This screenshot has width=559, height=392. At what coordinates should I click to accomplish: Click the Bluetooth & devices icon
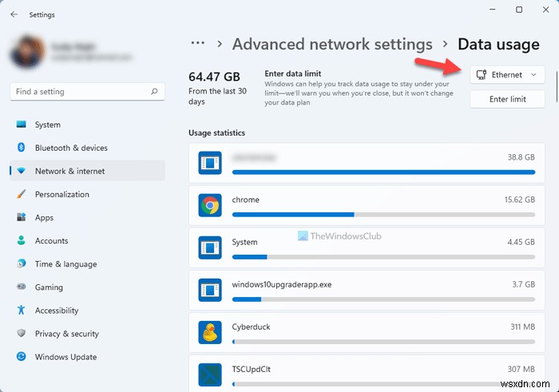point(22,148)
